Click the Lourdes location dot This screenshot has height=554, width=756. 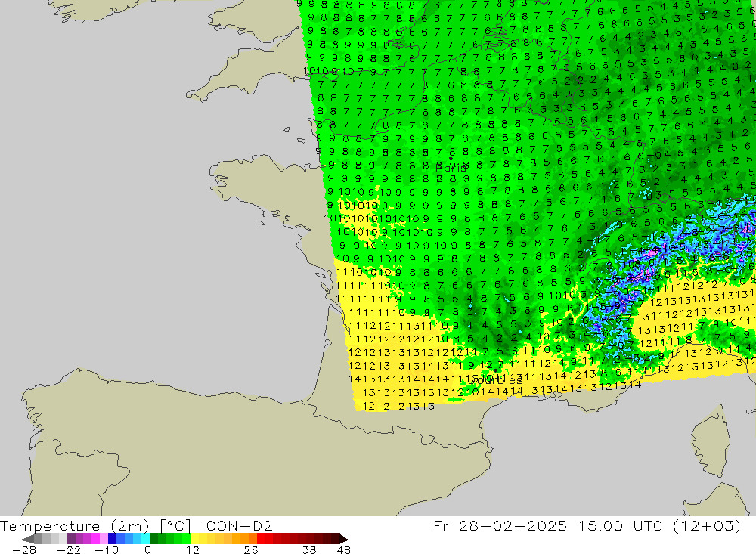[494, 371]
